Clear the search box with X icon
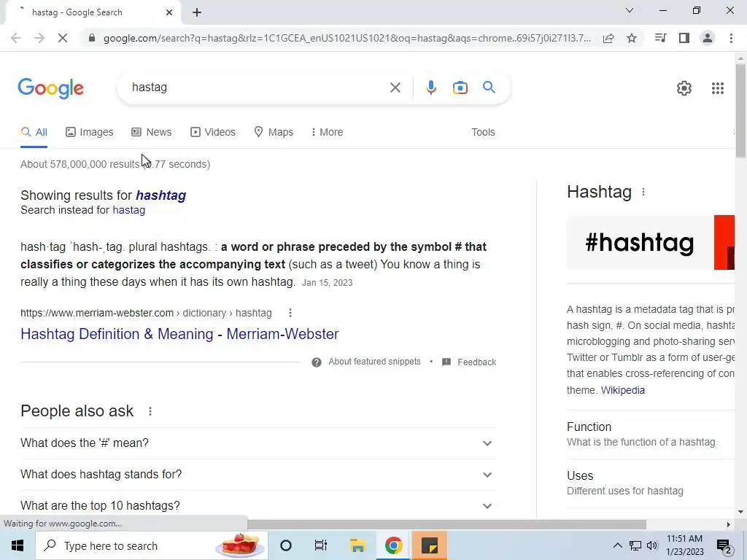747x560 pixels. pyautogui.click(x=395, y=87)
